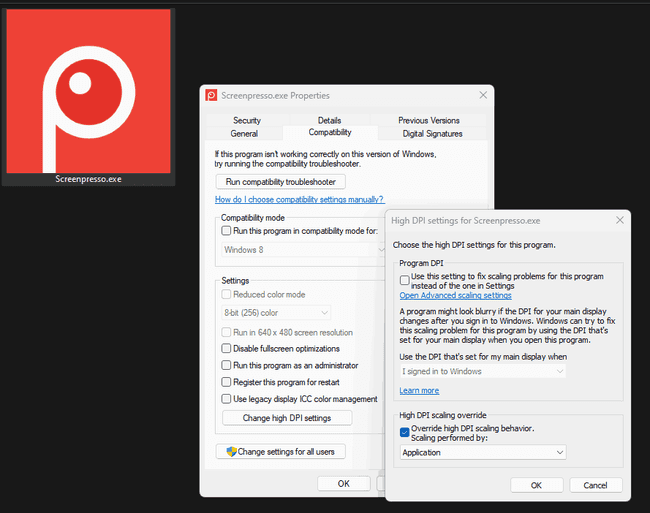Viewport: 650px width, 513px height.
Task: Enable Run this program in compatibility mode
Action: [x=226, y=230]
